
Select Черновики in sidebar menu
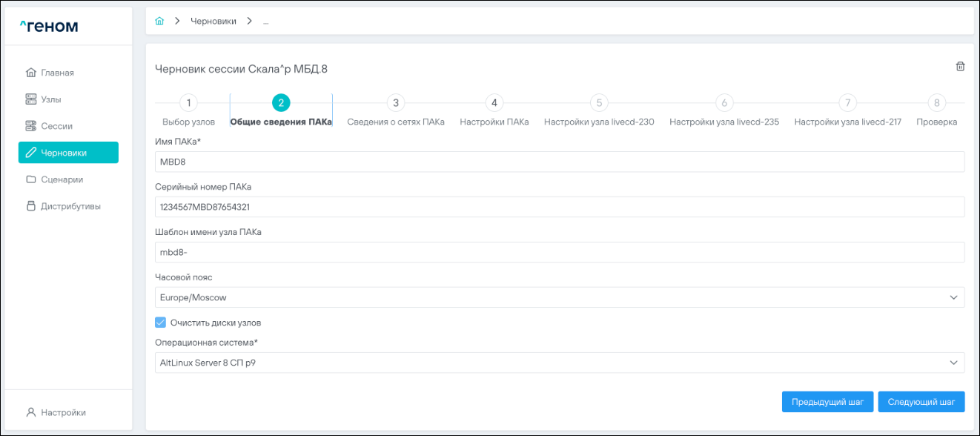click(68, 153)
